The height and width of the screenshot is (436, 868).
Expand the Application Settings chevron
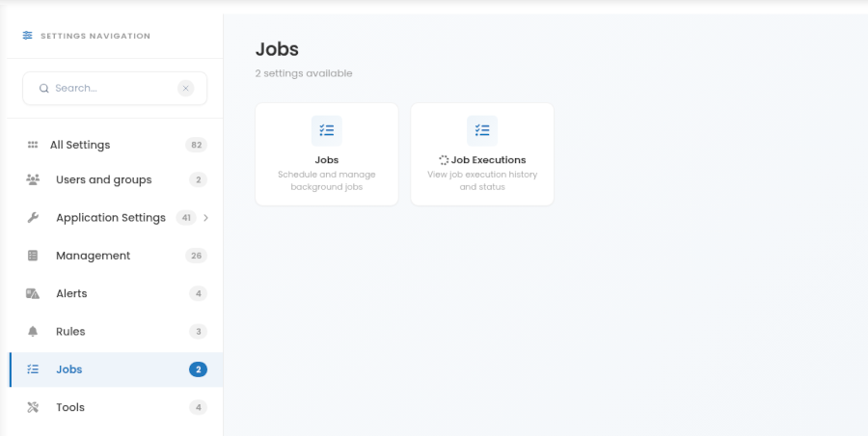tap(206, 218)
